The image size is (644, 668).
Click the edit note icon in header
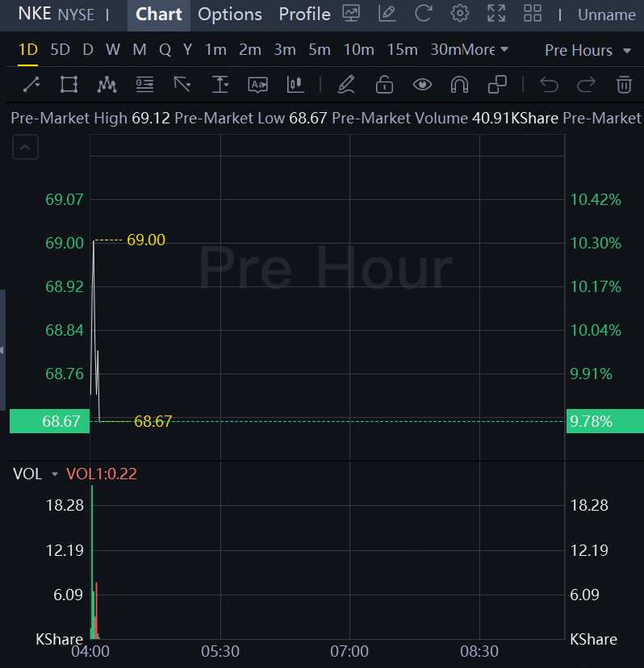click(387, 14)
